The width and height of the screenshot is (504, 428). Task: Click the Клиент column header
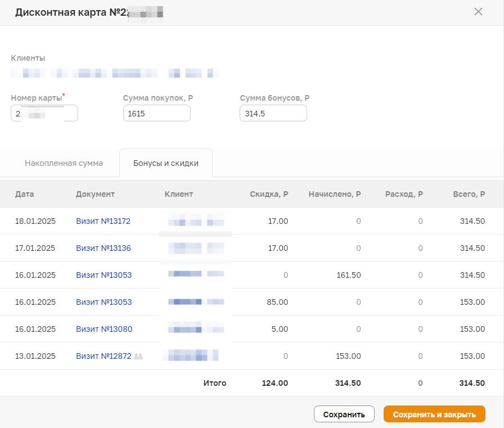click(179, 194)
